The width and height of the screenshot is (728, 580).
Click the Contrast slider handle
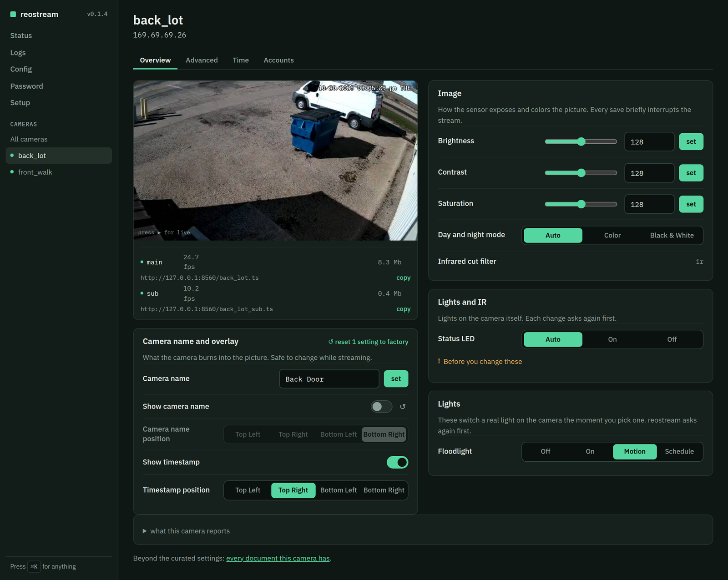click(x=581, y=173)
